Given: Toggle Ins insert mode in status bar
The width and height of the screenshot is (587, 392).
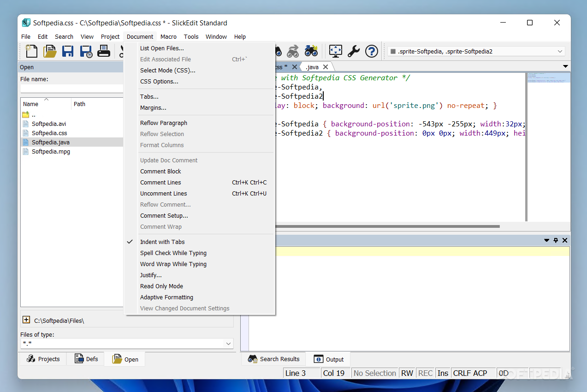Looking at the screenshot, I should (443, 373).
